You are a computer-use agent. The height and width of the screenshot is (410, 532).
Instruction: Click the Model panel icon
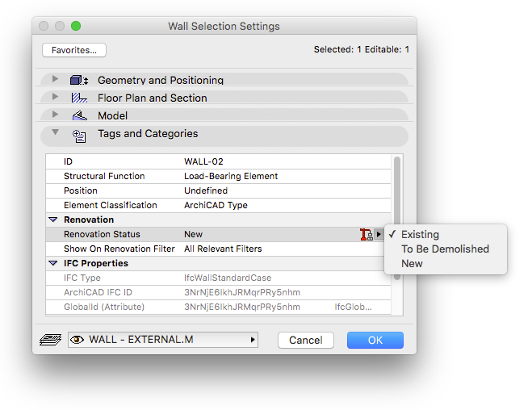(x=79, y=115)
